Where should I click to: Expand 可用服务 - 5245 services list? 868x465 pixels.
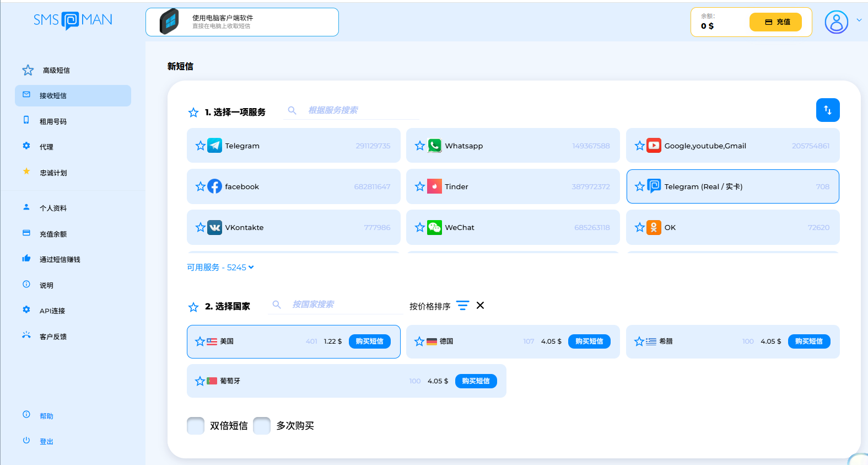point(220,268)
